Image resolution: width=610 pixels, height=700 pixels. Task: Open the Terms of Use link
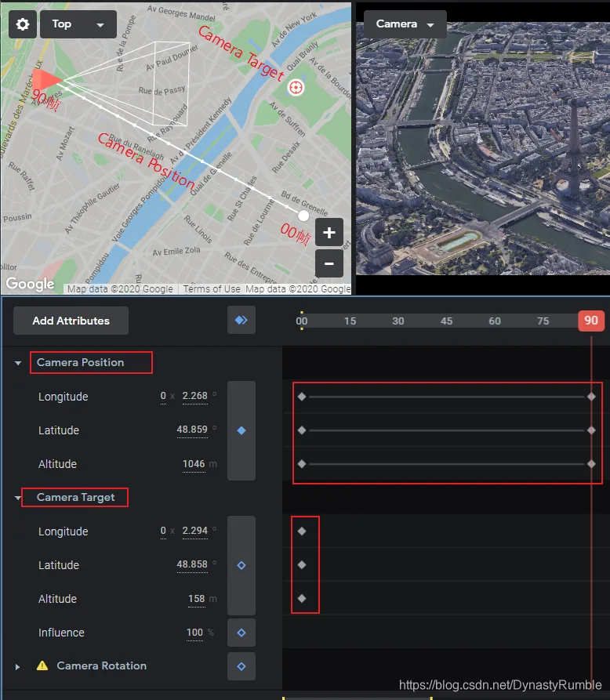point(212,288)
